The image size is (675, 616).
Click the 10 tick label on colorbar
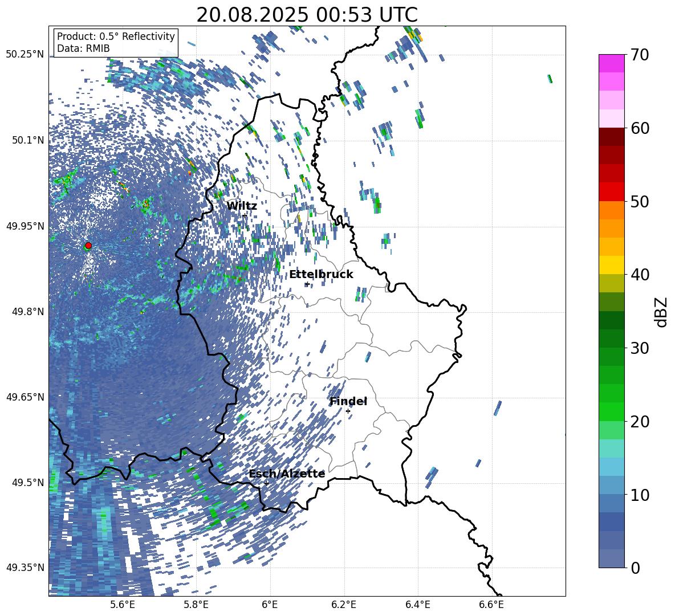coord(640,495)
